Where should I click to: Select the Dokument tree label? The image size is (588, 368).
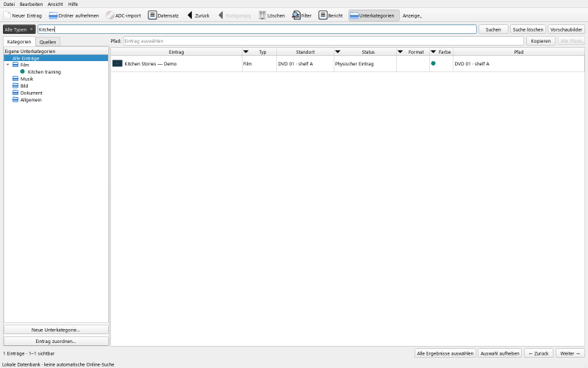(31, 93)
